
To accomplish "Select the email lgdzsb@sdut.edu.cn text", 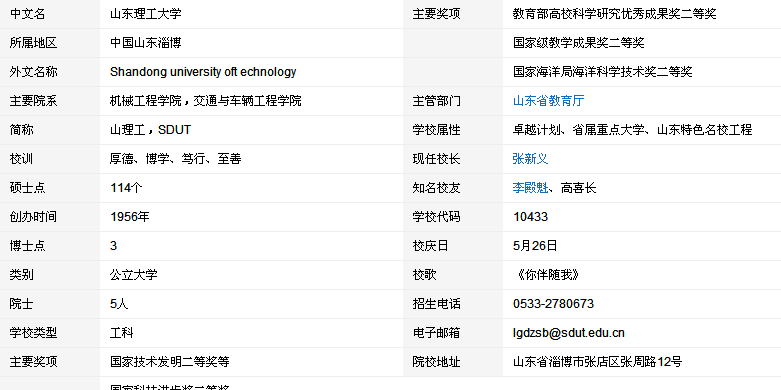I will pos(569,333).
